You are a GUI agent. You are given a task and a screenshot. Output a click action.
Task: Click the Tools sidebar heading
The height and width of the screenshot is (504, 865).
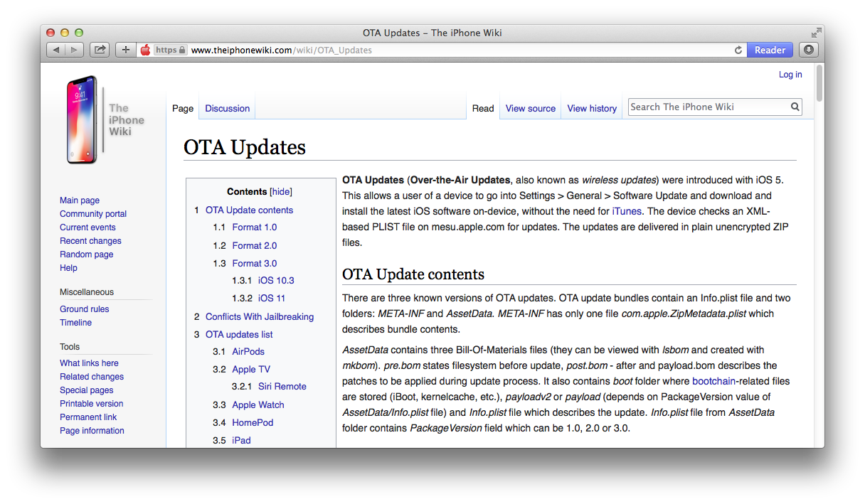point(70,347)
